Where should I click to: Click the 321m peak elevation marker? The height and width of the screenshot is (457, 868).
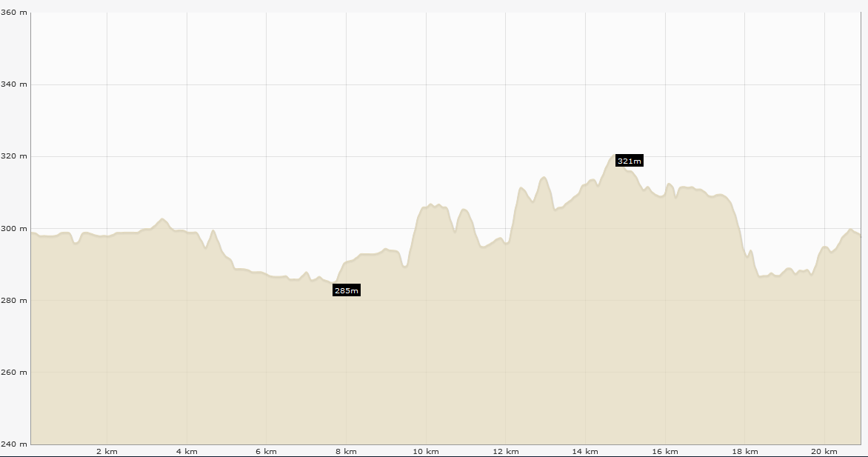[629, 161]
